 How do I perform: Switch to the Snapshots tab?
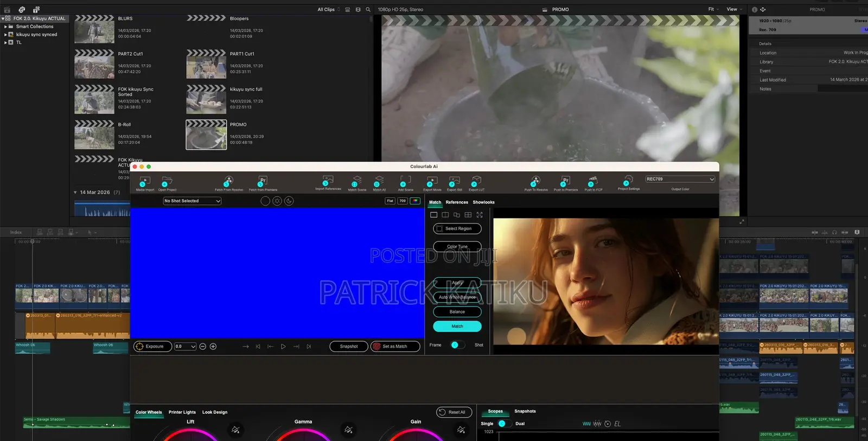[x=525, y=411]
